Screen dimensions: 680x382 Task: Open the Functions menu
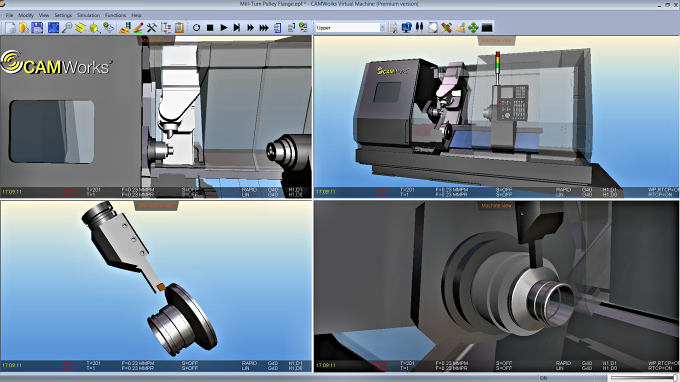tap(115, 15)
